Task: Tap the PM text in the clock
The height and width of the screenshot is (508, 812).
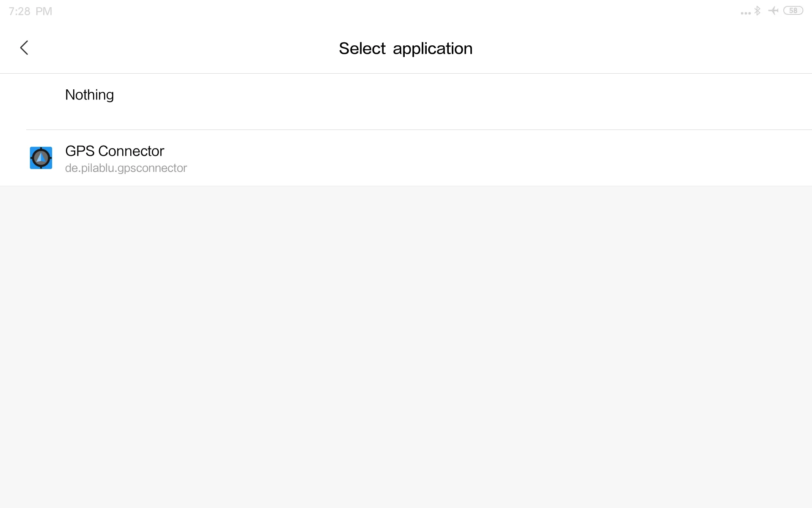Action: click(44, 11)
